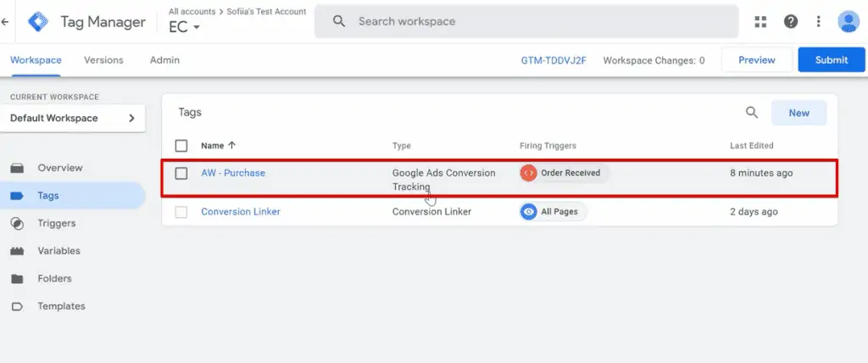Open the Google apps grid icon
Image resolution: width=868 pixels, height=363 pixels.
pyautogui.click(x=760, y=21)
